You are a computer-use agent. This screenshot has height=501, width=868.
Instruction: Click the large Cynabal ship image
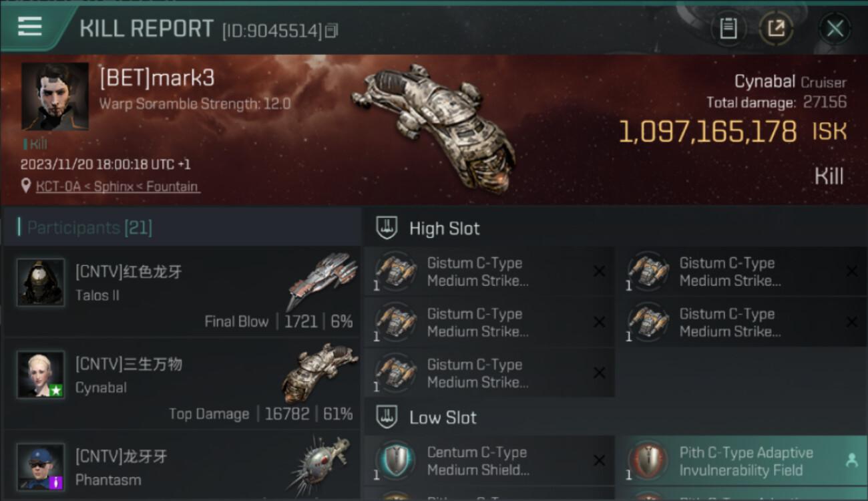(x=433, y=126)
